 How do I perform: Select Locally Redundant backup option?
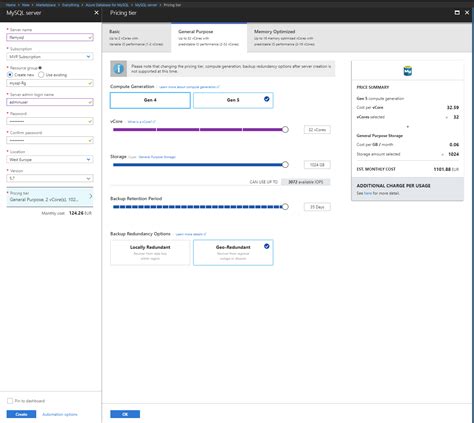(150, 252)
